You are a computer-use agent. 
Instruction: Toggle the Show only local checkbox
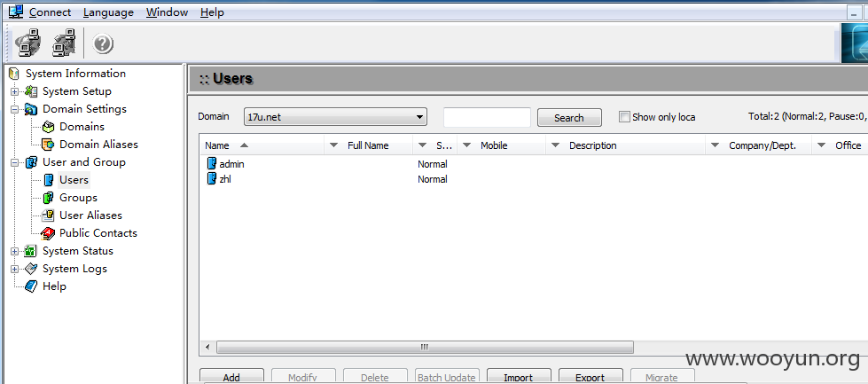(624, 117)
